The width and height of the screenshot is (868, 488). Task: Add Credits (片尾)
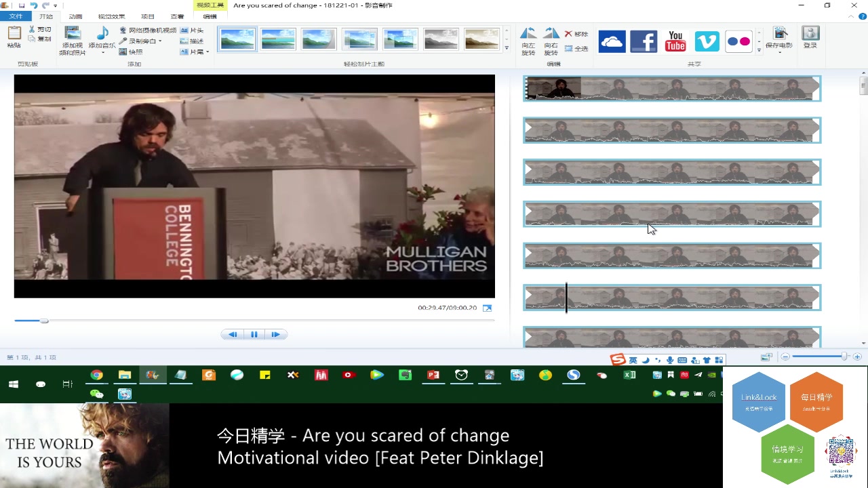click(192, 52)
